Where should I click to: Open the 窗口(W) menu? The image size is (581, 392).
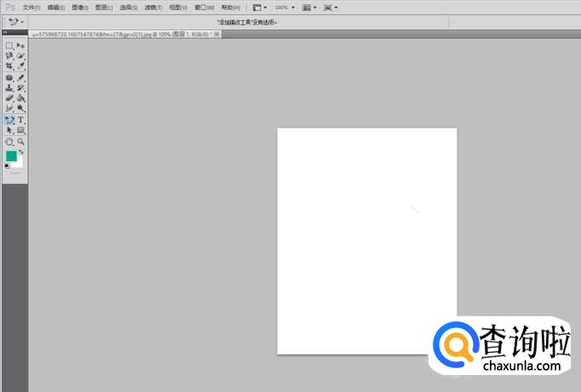click(204, 8)
